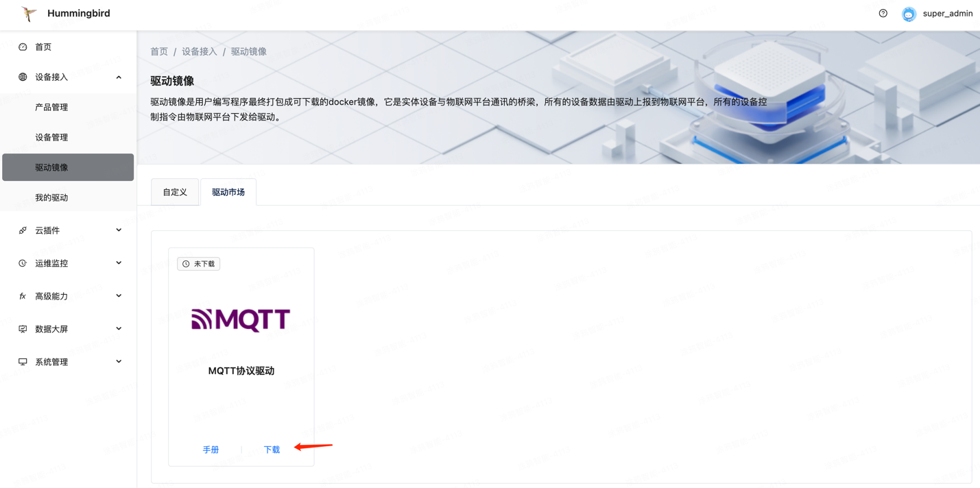
Task: Select the 设备接入 globe icon
Action: (x=22, y=77)
